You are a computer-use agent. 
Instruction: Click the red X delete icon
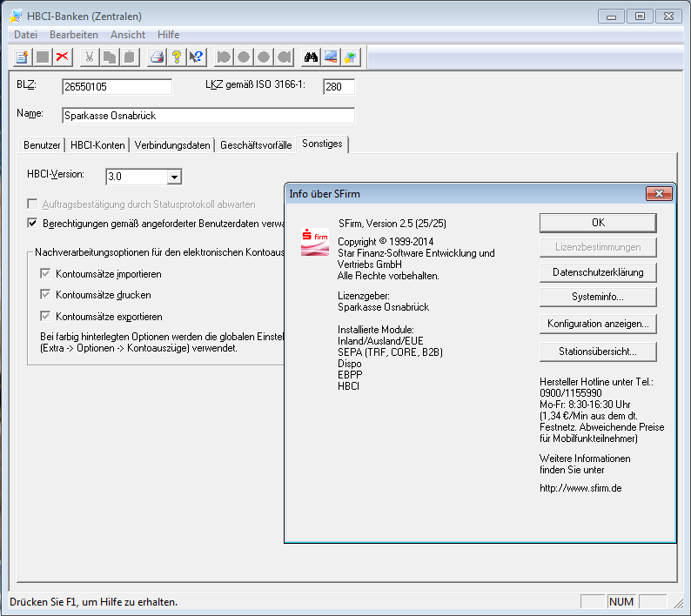[x=63, y=57]
